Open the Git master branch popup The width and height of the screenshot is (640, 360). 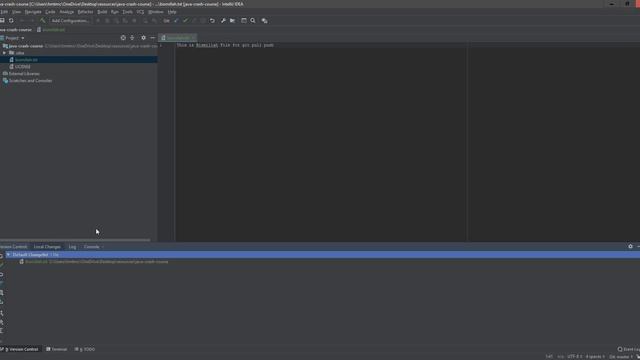click(x=621, y=357)
